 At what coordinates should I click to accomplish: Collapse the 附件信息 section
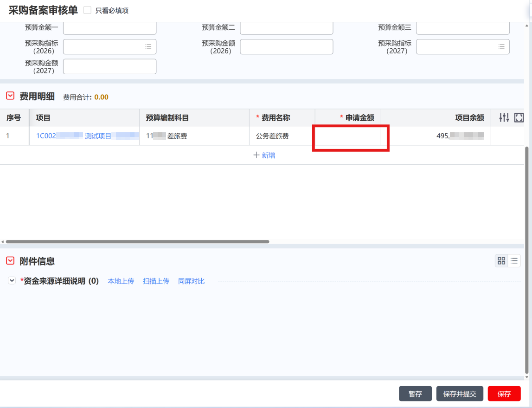[10, 261]
